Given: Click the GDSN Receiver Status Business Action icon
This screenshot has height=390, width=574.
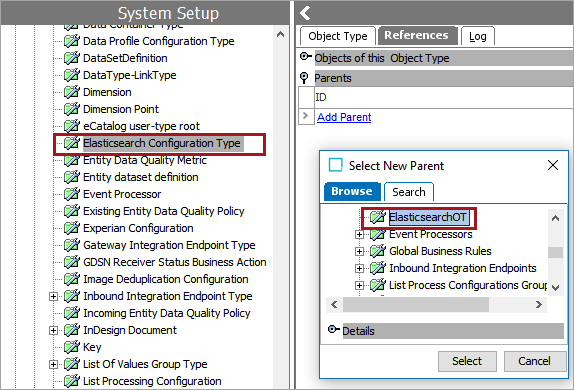Looking at the screenshot, I should coord(71,262).
